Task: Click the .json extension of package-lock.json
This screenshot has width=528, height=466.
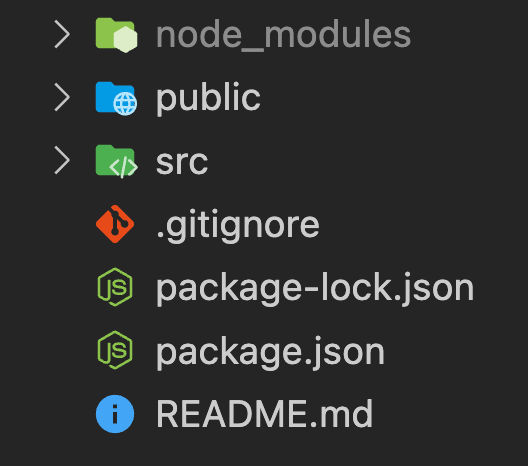Action: 434,288
